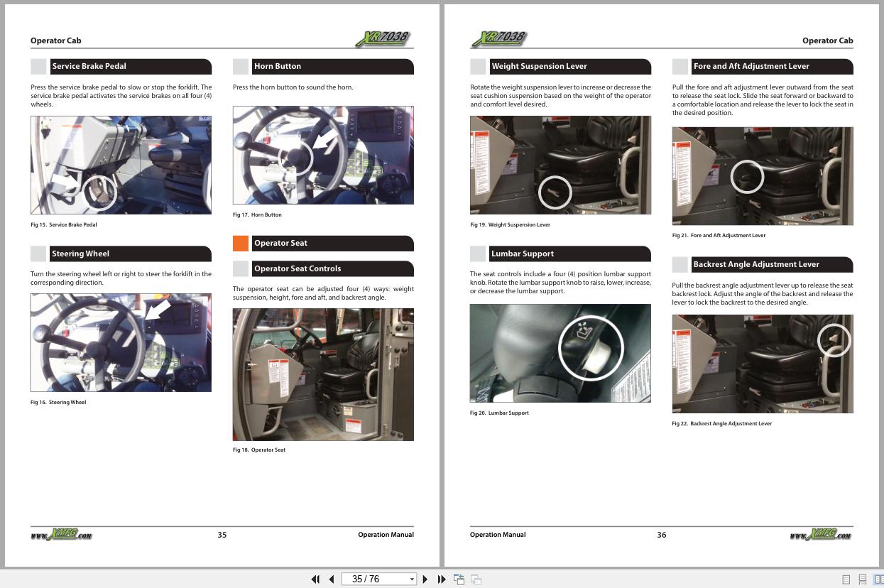Select the two-page facing layout

click(878, 579)
